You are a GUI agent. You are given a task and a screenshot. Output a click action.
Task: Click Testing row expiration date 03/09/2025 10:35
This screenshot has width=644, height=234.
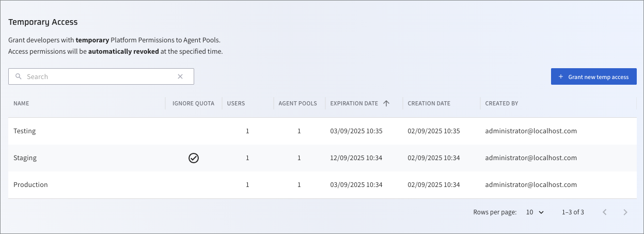(x=356, y=131)
